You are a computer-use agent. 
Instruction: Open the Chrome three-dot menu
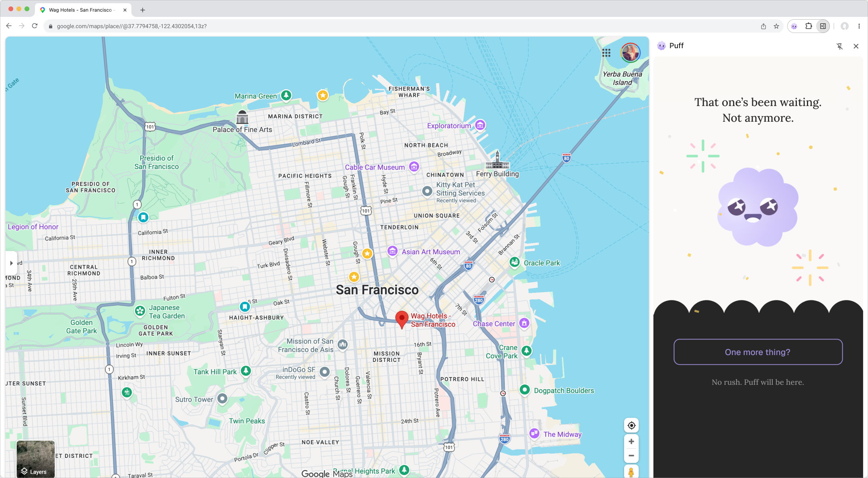859,26
